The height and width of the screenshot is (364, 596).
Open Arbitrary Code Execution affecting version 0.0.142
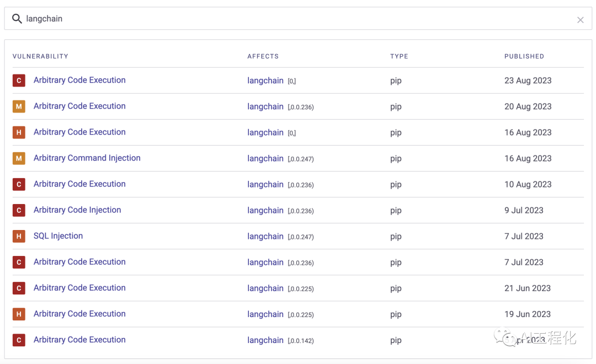pyautogui.click(x=79, y=340)
